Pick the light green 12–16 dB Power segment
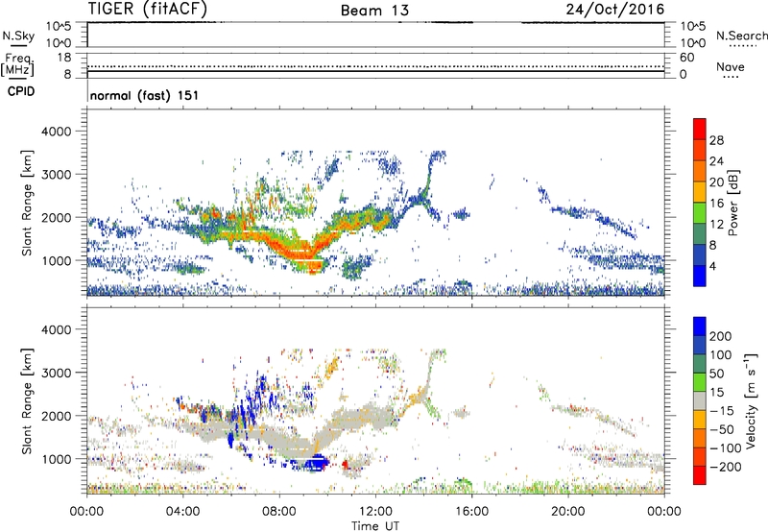 click(x=700, y=213)
